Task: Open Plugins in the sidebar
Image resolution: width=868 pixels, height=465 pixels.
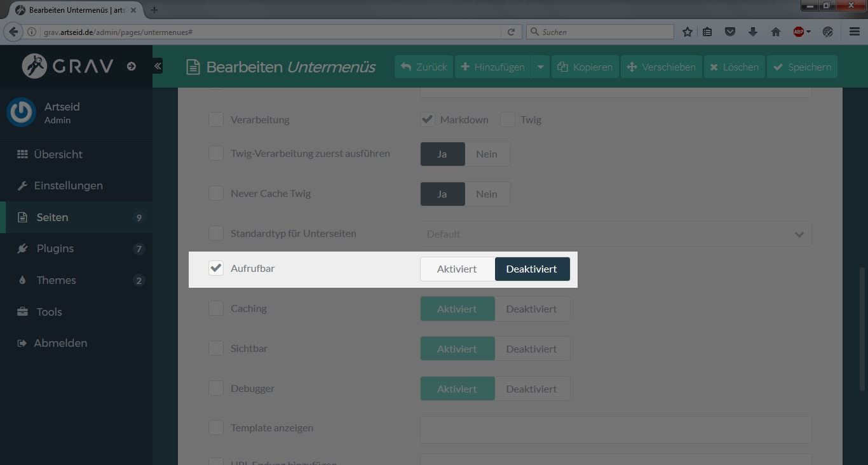Action: pos(55,248)
